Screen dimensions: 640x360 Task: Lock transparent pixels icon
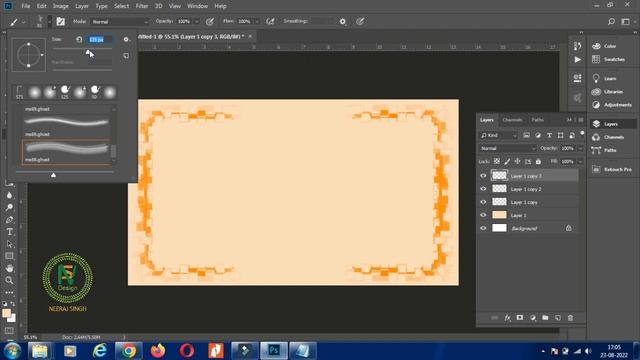(x=497, y=162)
